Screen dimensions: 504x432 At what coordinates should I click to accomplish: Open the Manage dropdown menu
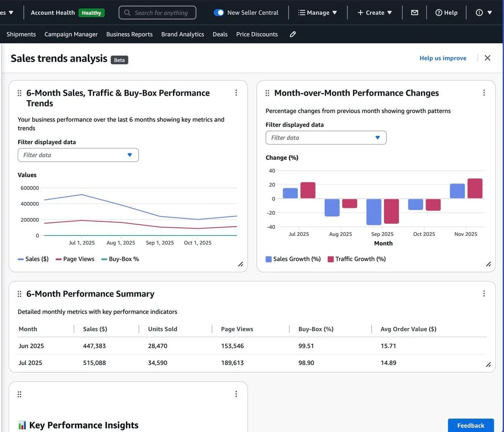317,13
